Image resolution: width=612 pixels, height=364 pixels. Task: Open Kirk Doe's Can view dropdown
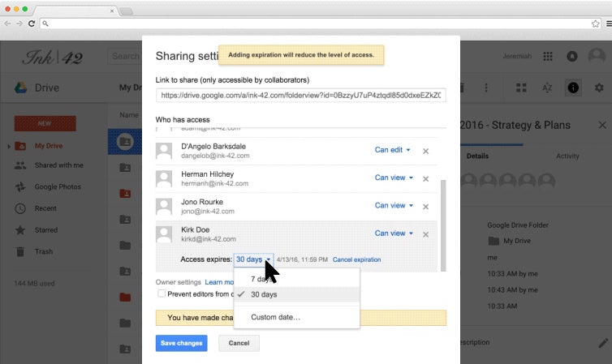pos(394,233)
